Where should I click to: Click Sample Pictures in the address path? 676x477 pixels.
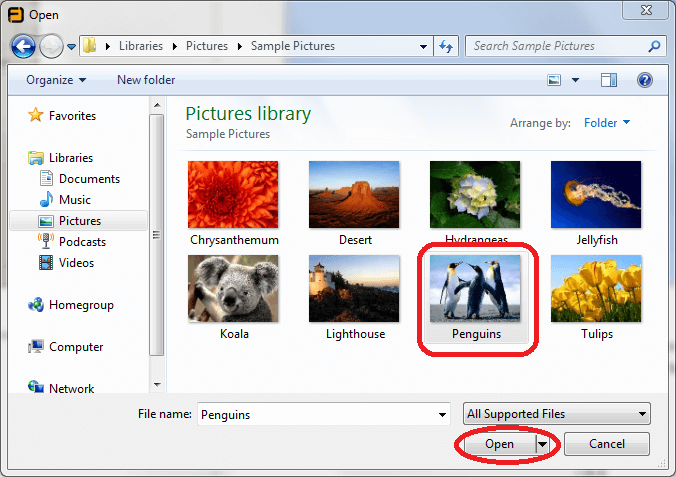tap(293, 46)
